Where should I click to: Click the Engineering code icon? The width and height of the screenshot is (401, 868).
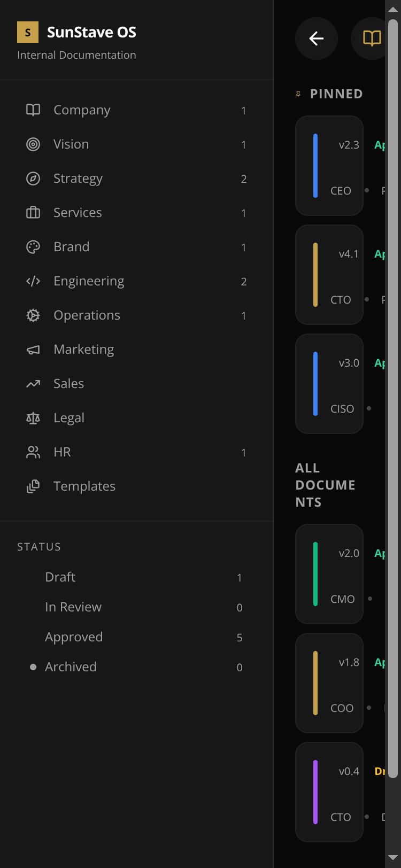coord(33,281)
